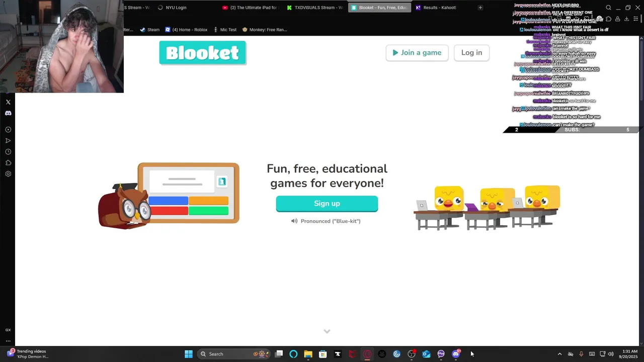This screenshot has width=644, height=362.
Task: Open Discord in the Opera sidebar
Action: [8, 113]
